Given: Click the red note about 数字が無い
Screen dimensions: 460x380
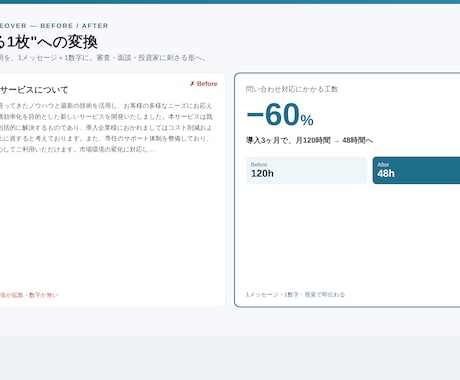Looking at the screenshot, I should click(29, 295).
